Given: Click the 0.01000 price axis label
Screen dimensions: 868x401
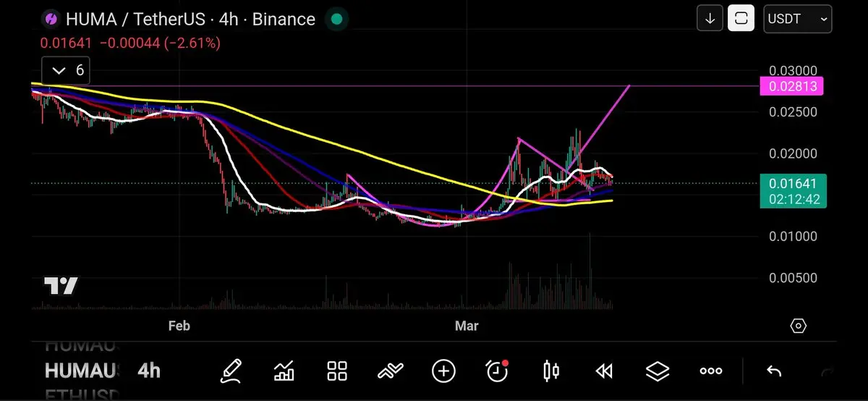Looking at the screenshot, I should point(793,237).
